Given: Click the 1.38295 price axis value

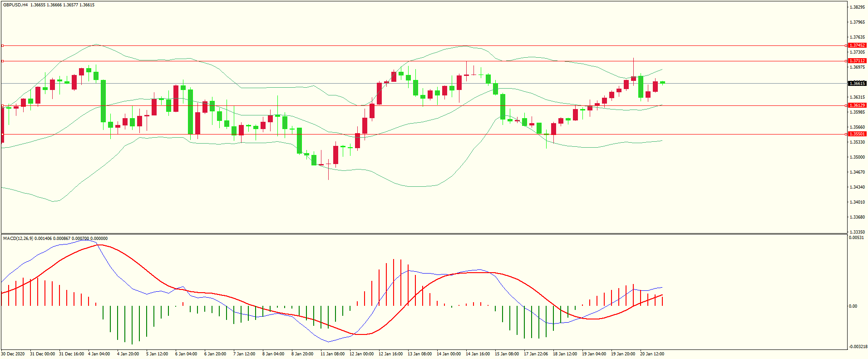Looking at the screenshot, I should [x=857, y=7].
